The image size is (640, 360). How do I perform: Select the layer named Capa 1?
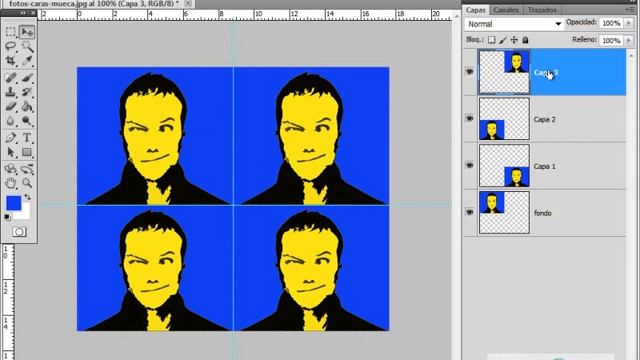coord(544,166)
